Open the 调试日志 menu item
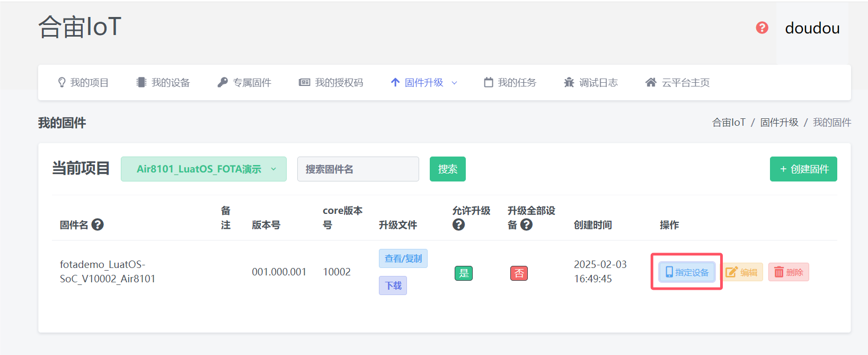This screenshot has height=355, width=868. (x=591, y=82)
